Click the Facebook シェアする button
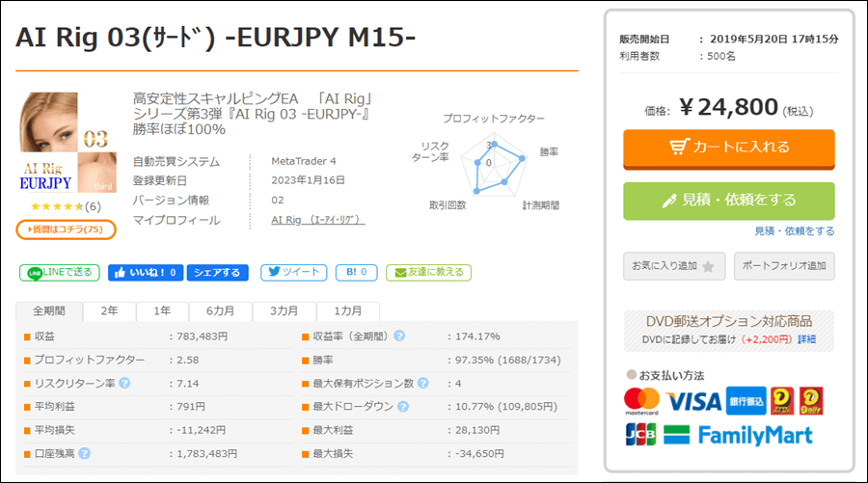This screenshot has height=483, width=868. 217,272
